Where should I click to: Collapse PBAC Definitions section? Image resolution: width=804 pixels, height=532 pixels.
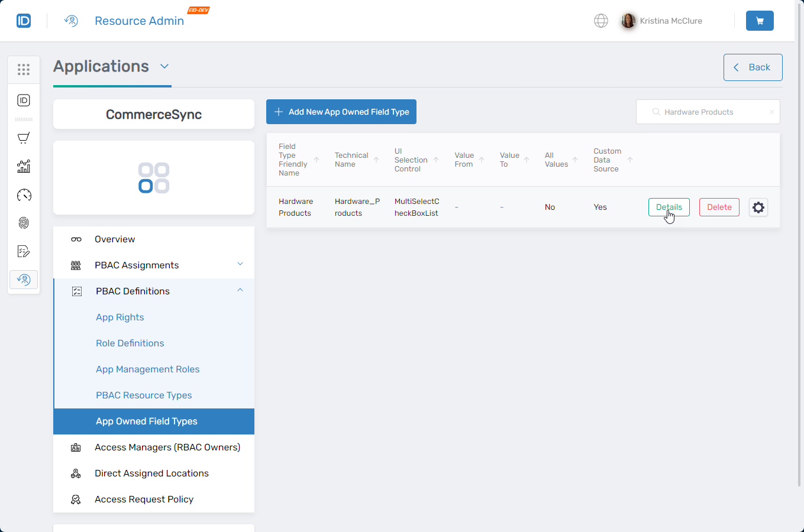(240, 290)
